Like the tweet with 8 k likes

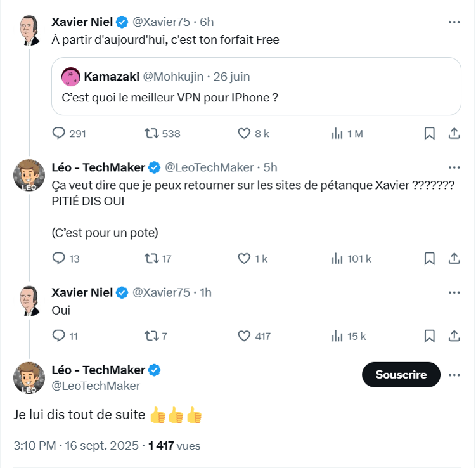click(245, 133)
